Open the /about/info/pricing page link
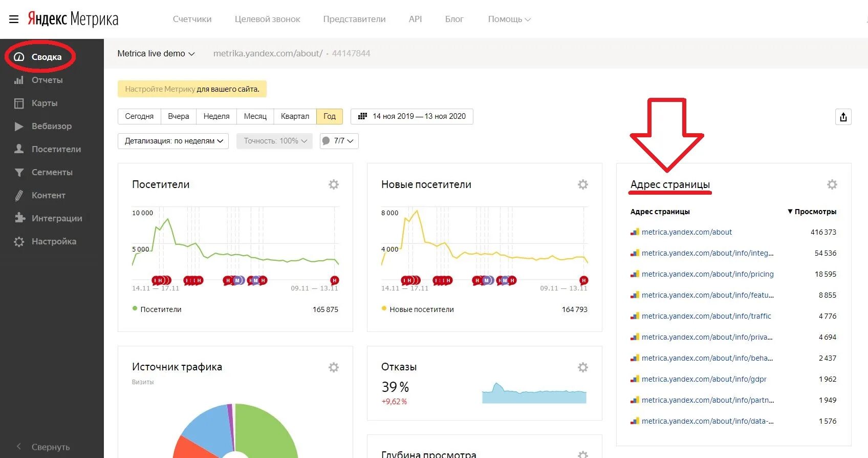 click(x=708, y=274)
